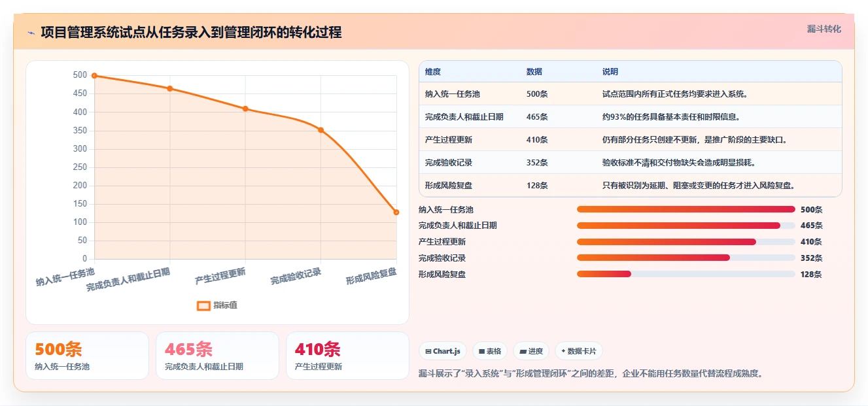Click the chart data point at 纳入统一任务池
The height and width of the screenshot is (406, 868).
click(x=94, y=76)
